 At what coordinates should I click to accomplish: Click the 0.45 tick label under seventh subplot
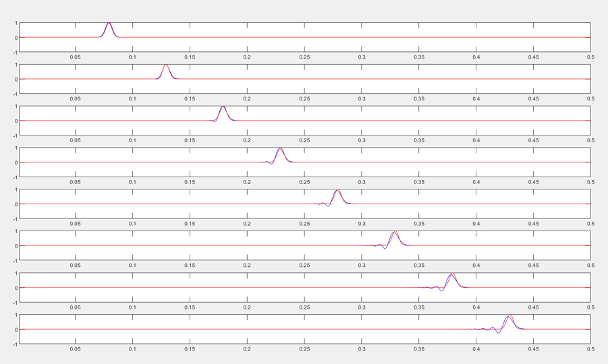click(534, 307)
